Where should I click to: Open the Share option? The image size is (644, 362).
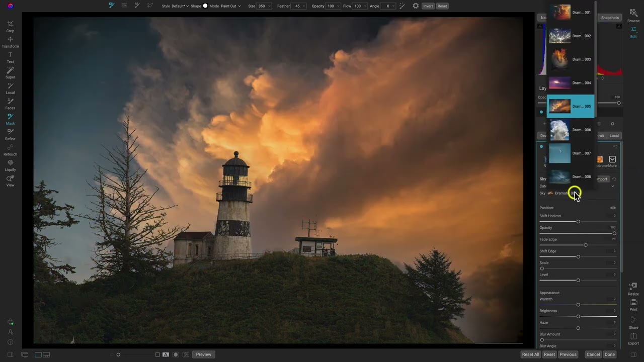click(633, 323)
